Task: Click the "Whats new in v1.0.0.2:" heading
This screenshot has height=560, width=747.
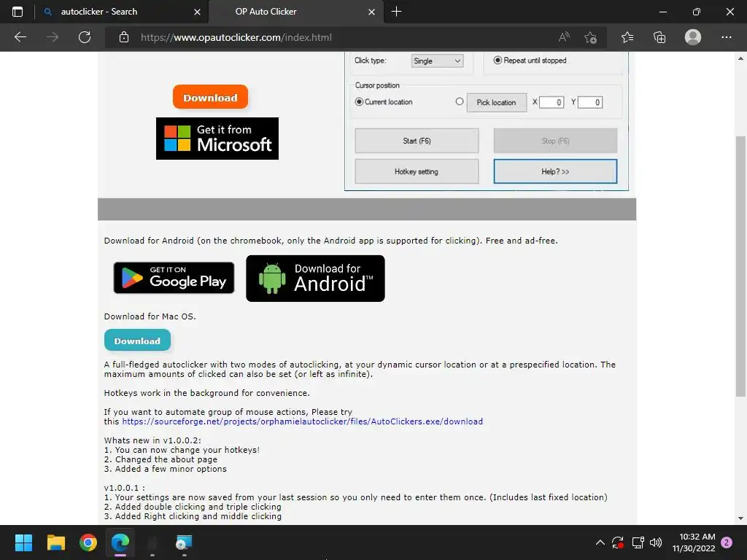Action: 152,440
